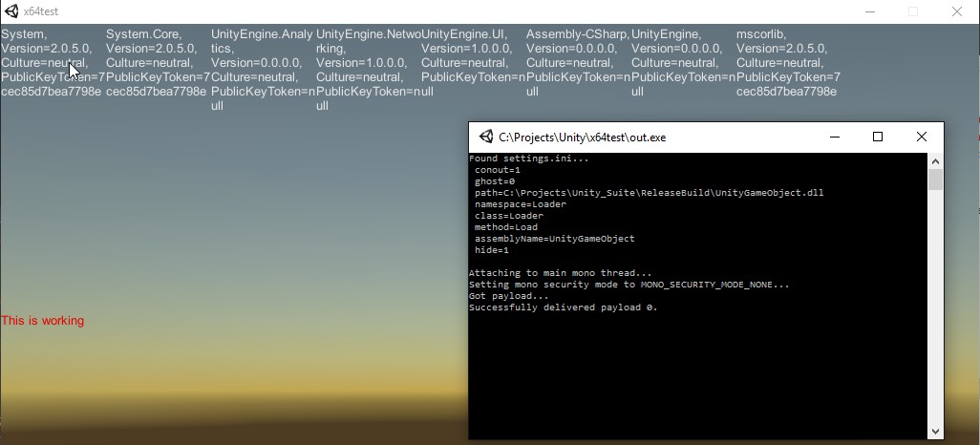Click "Successfully delivered payload 0." console line
Screen dimensions: 980x445
pos(564,307)
